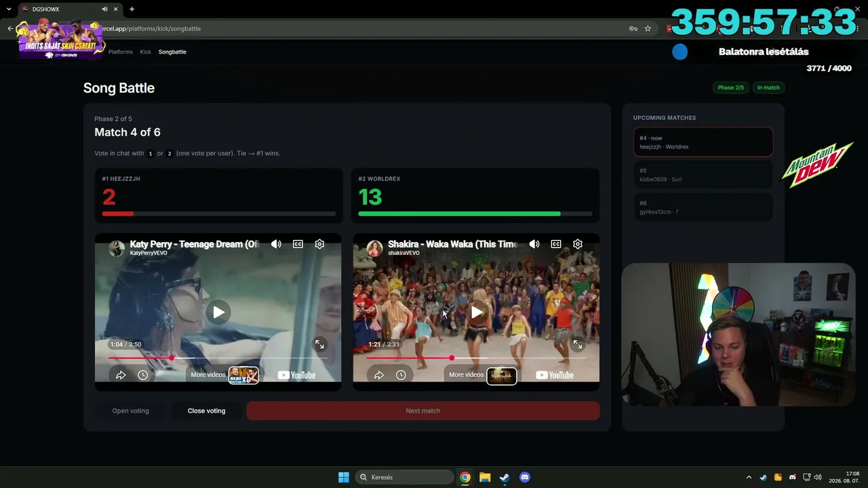Add Katy Perry video to Watch Later
This screenshot has width=868, height=488.
142,375
